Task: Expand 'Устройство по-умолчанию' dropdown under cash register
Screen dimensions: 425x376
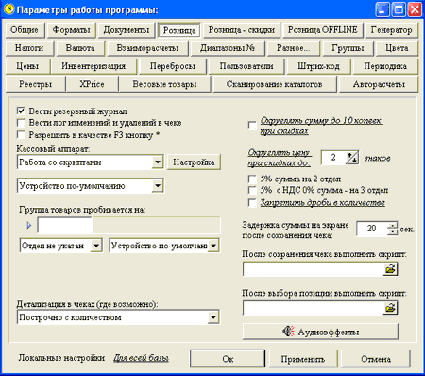Action: click(158, 186)
